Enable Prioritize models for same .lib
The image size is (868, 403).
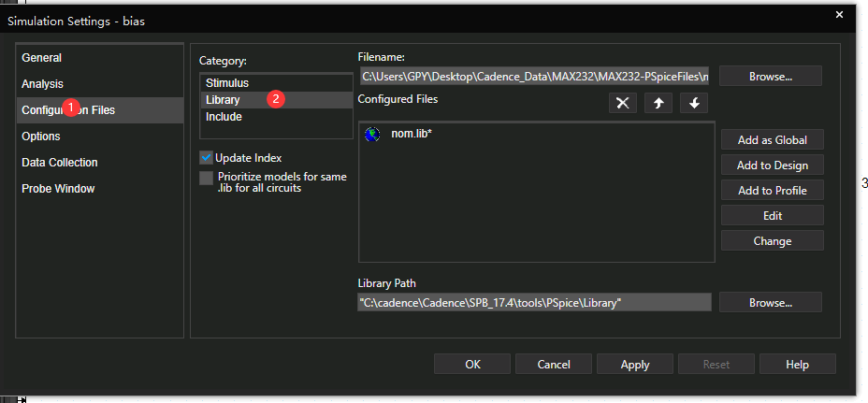click(x=206, y=178)
